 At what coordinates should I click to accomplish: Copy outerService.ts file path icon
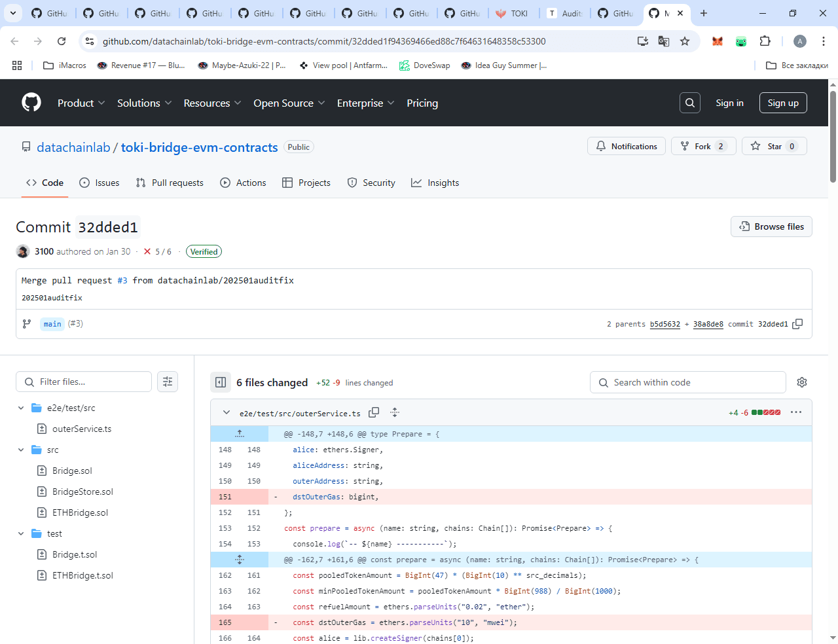374,412
